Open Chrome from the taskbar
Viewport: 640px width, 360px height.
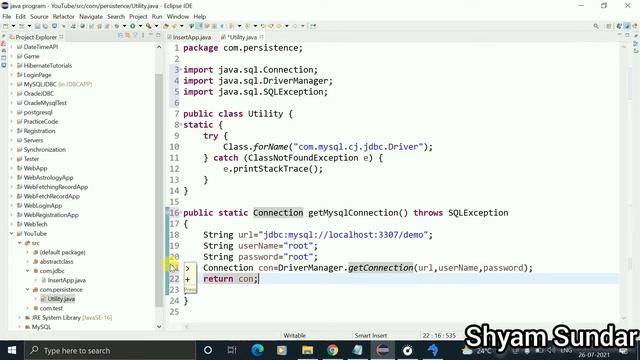coord(332,350)
